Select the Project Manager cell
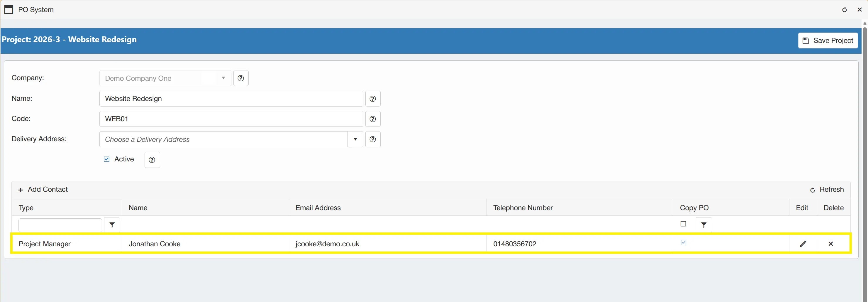The height and width of the screenshot is (302, 868). 67,244
